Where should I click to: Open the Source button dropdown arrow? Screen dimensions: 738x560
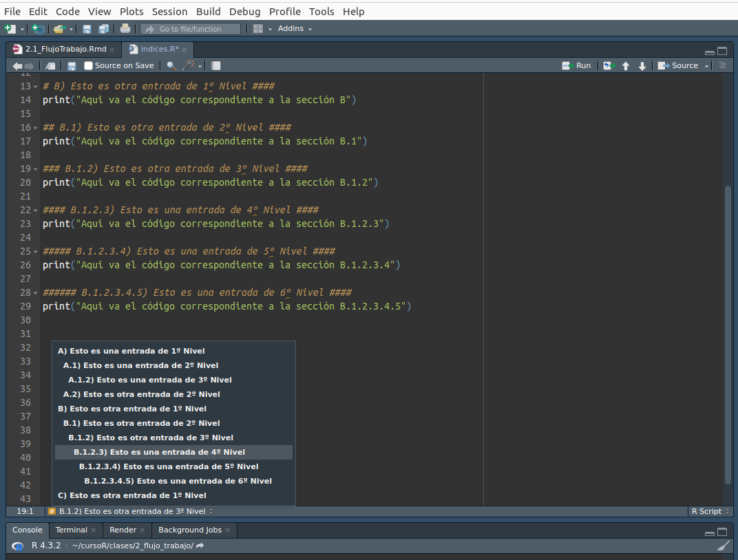pyautogui.click(x=706, y=66)
